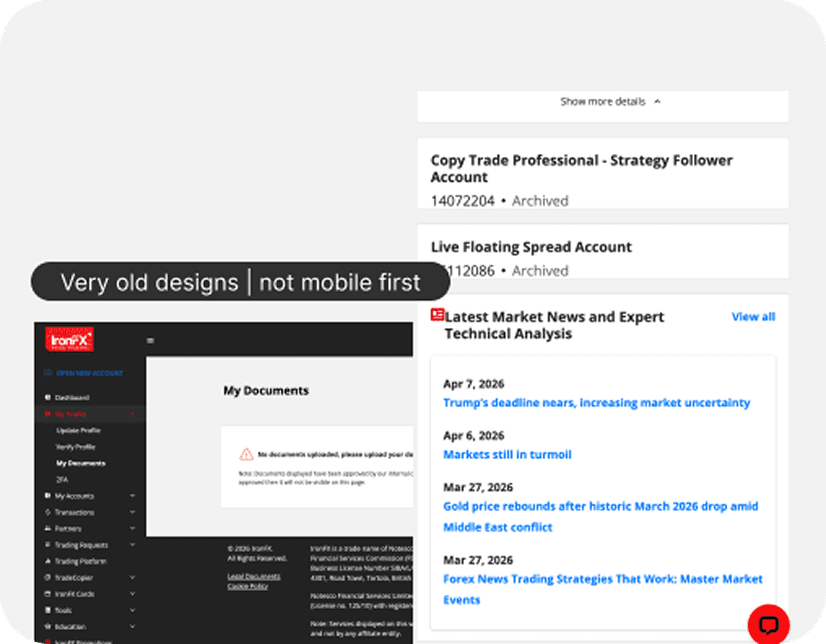The height and width of the screenshot is (644, 826).
Task: Click the warning triangle icon in My Documents
Action: (246, 454)
